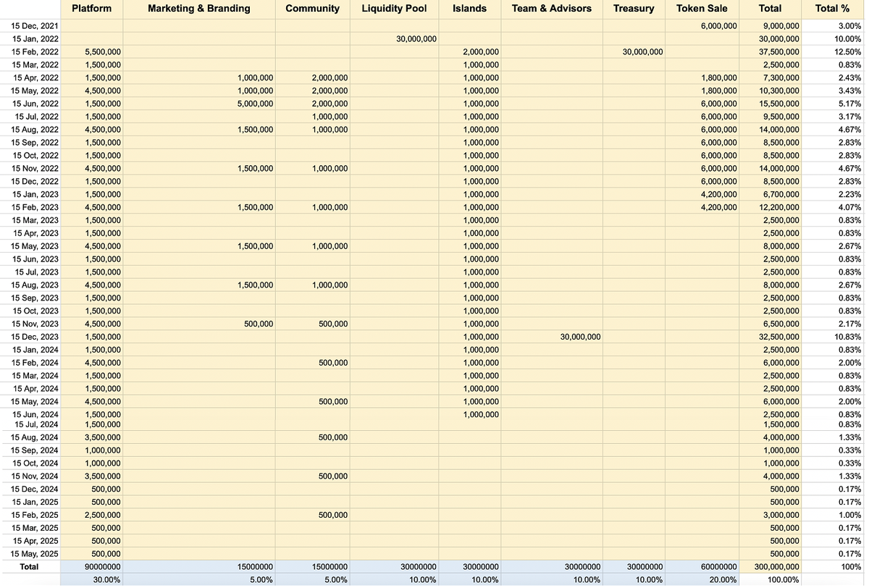Select the 2,000,000 Islands cell
869x588 pixels.
point(481,52)
